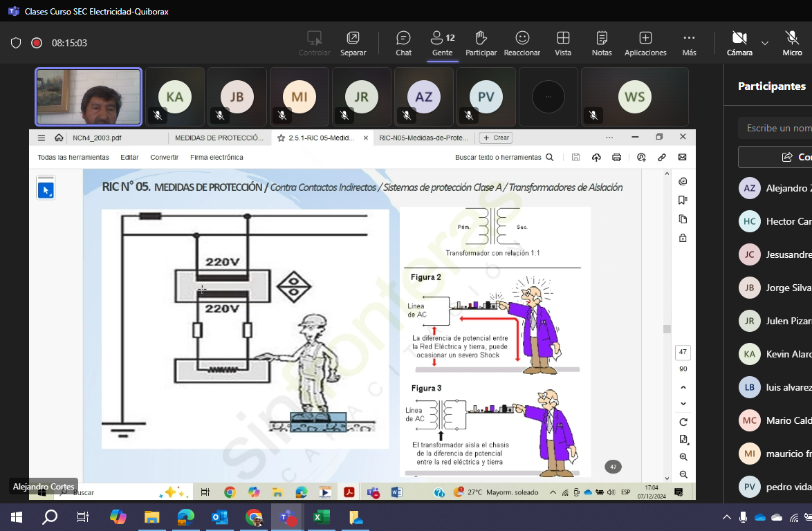Switch to the NCh4_2003.pdf tab
812x531 pixels.
click(x=97, y=138)
